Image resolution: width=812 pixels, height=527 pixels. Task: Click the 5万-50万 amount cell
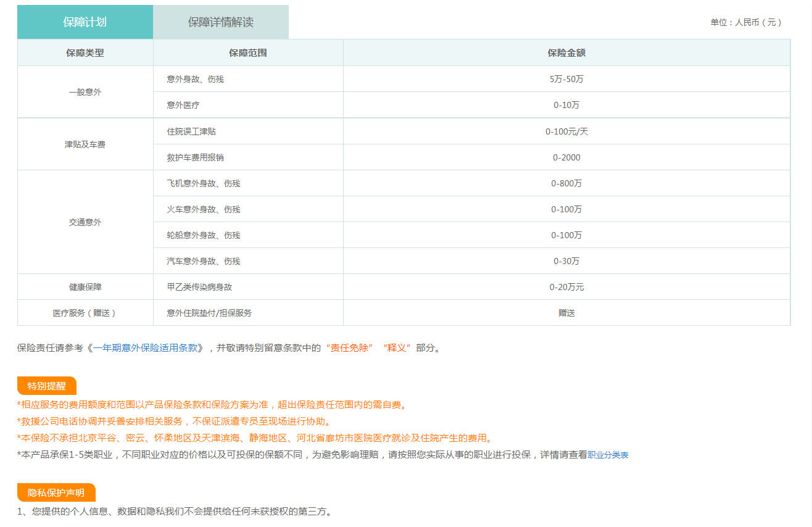coord(566,79)
